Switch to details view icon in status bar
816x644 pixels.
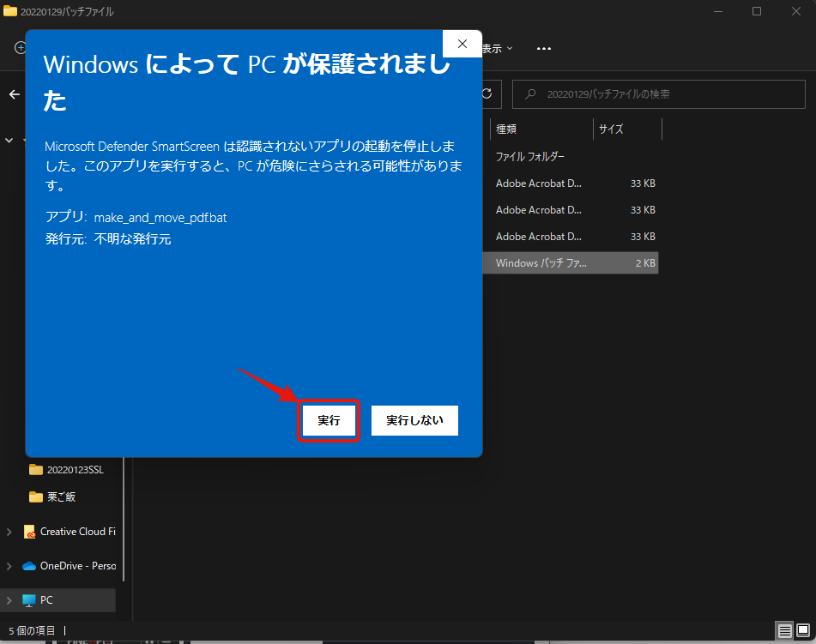pos(784,631)
